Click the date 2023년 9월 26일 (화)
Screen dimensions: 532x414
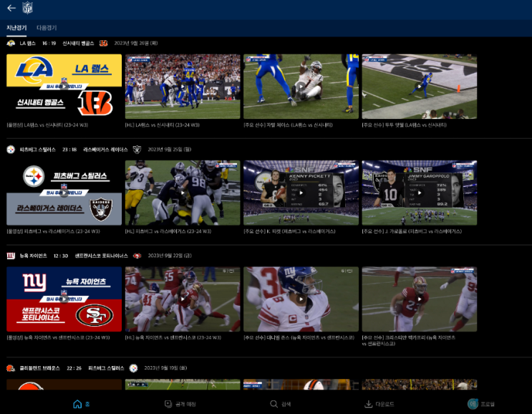[x=136, y=43]
